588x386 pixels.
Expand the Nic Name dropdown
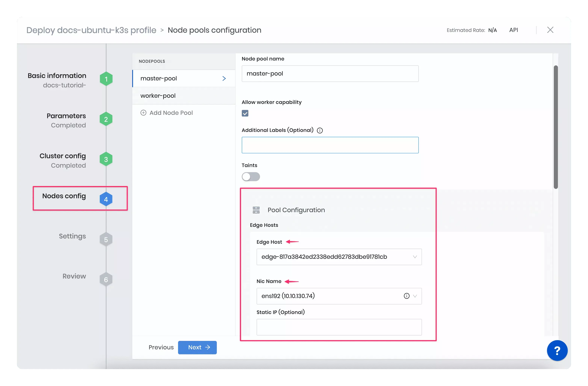click(415, 296)
